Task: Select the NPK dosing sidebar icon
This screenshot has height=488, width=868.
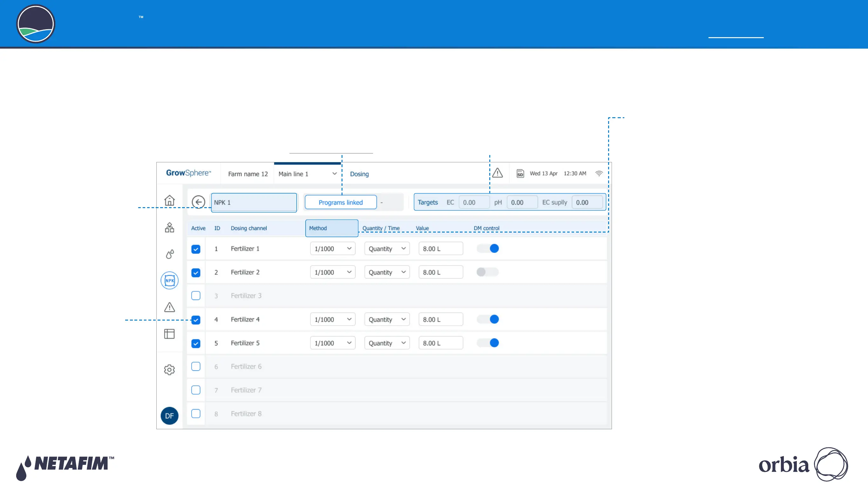Action: [169, 281]
